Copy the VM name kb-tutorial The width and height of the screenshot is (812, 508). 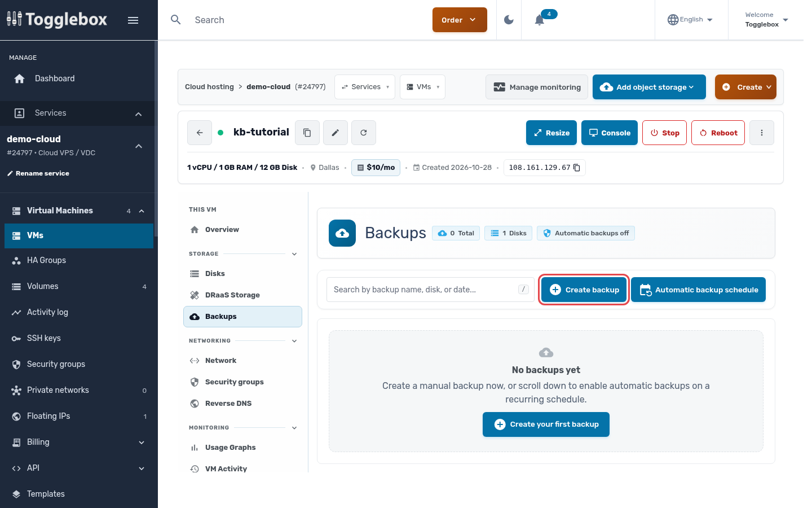(307, 133)
